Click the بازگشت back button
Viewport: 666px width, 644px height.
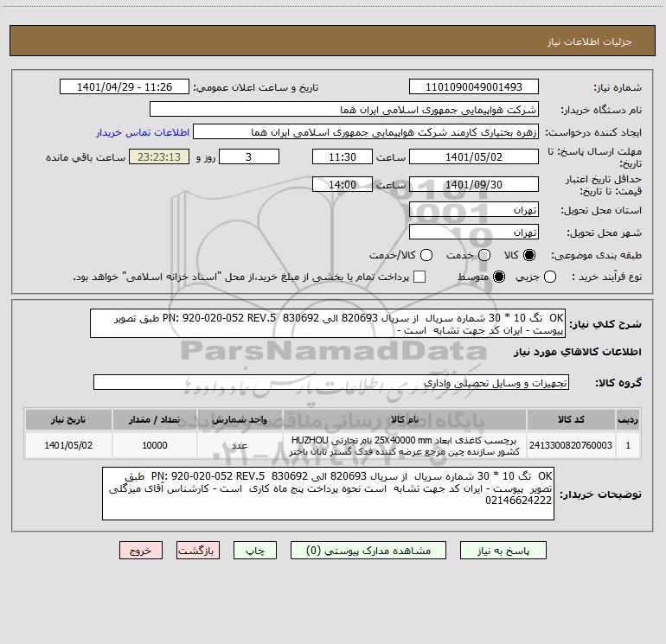pyautogui.click(x=198, y=551)
